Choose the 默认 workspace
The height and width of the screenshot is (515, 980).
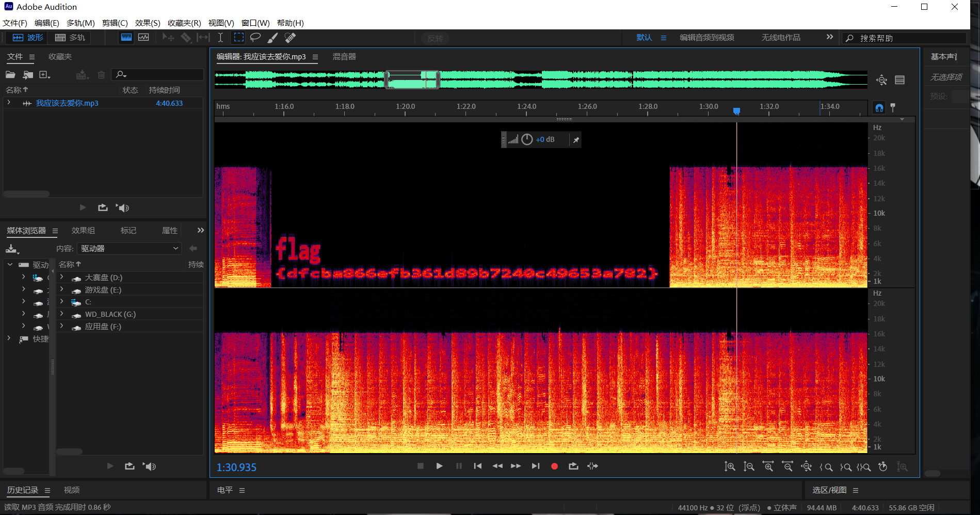(x=644, y=38)
